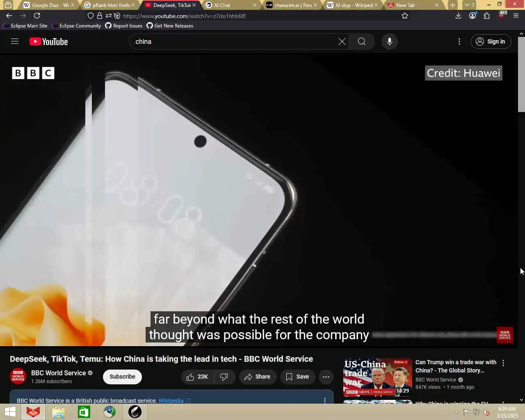Like the video with 23K likes
This screenshot has height=420, width=525.
coord(198,377)
